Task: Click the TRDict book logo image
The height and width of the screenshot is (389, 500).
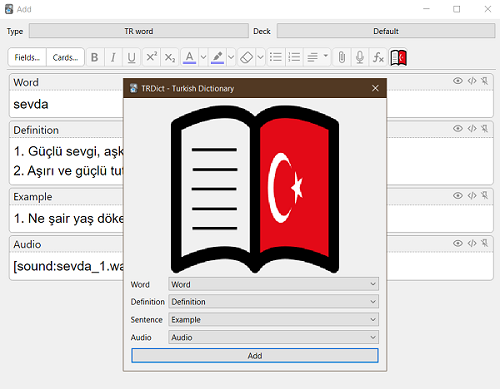Action: pyautogui.click(x=255, y=189)
